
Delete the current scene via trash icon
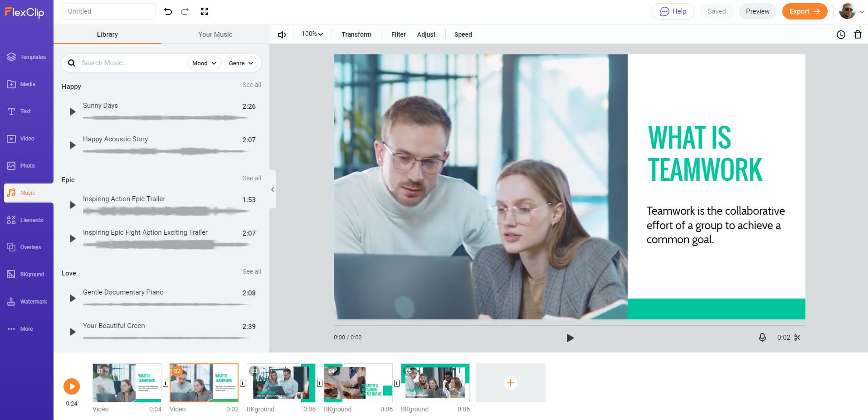857,34
